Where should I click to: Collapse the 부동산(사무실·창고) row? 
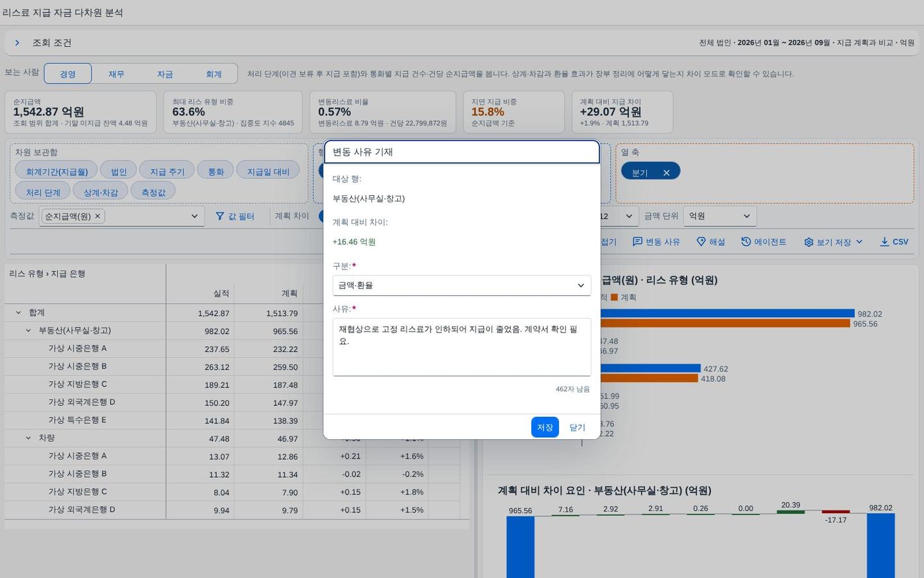coord(28,331)
